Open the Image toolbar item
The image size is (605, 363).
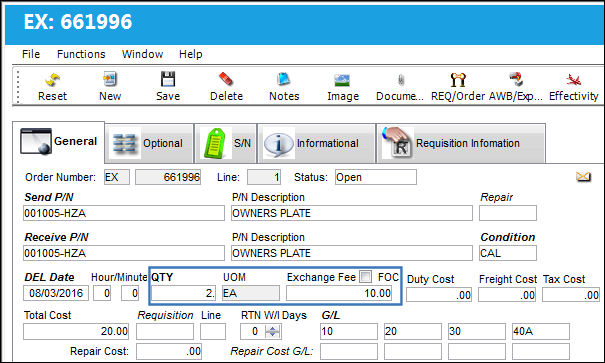[343, 87]
